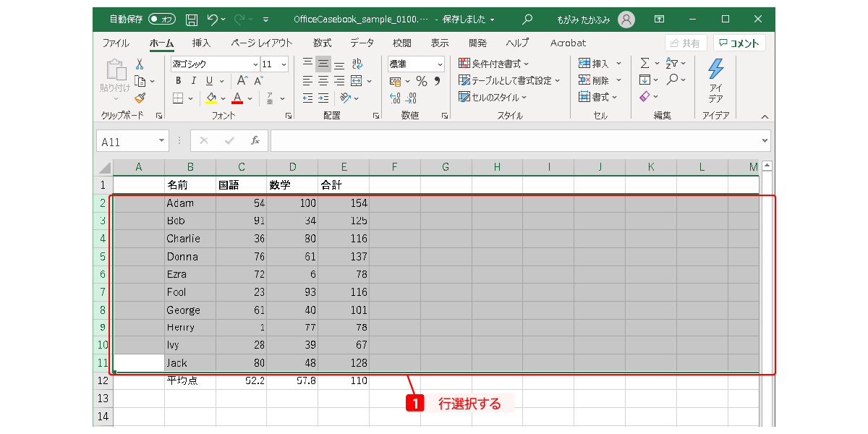The image size is (868, 434).
Task: Click the save floppy disk icon
Action: 191,20
